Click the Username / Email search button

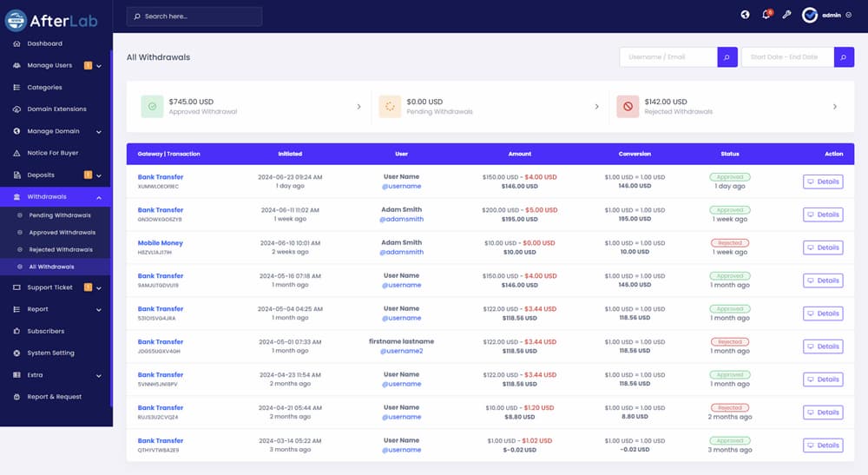click(727, 57)
